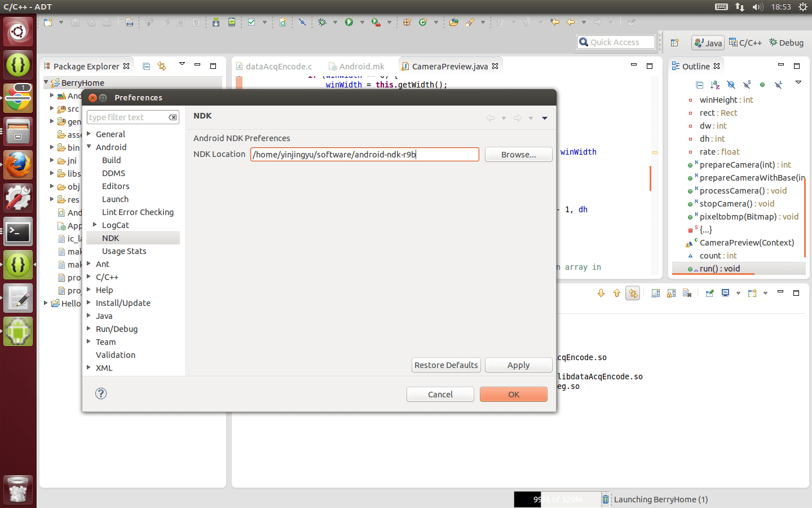Screen dimensions: 812x508
Task: Click Browse to choose an NDK folder
Action: tap(518, 154)
